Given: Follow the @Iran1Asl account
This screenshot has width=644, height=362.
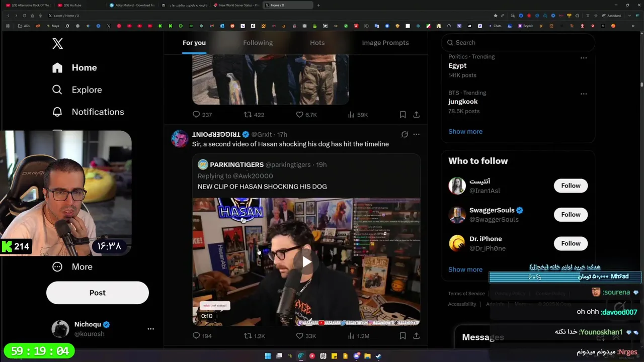Looking at the screenshot, I should (x=571, y=186).
